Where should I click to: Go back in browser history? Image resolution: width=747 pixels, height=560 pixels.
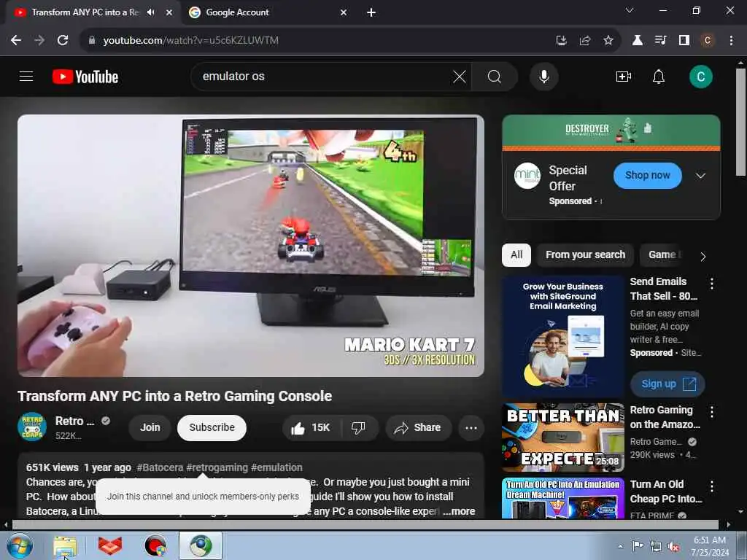pos(16,41)
